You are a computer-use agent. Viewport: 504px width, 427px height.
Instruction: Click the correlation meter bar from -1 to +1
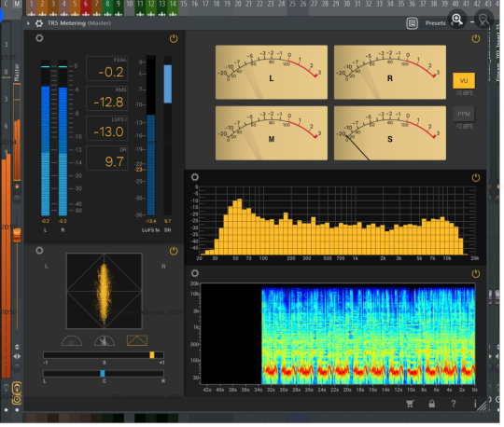[104, 355]
